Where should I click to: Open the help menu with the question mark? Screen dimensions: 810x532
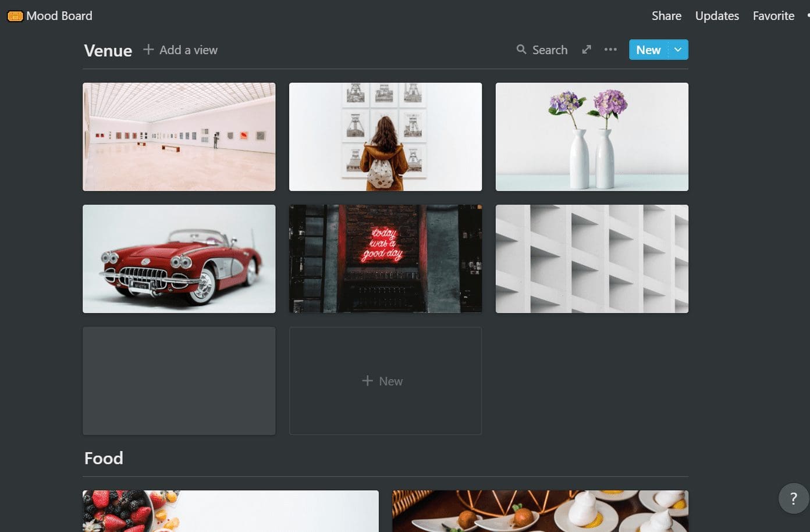(x=793, y=498)
